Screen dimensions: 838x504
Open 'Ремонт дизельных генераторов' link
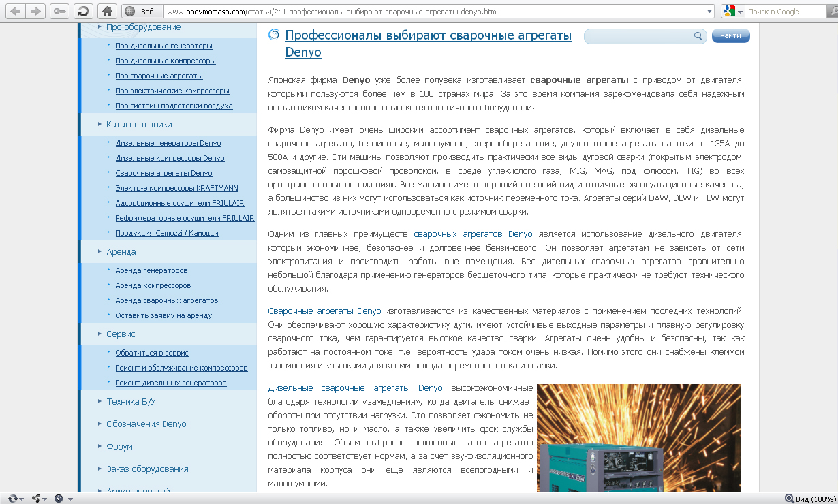[x=171, y=383]
